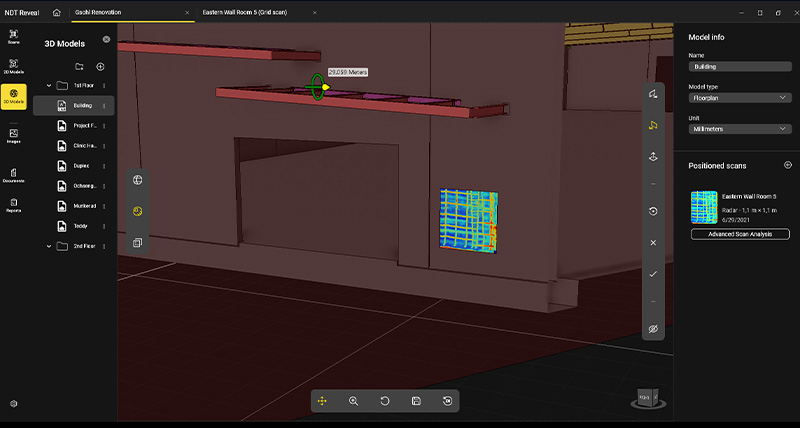Toggle visibility with the crossed eye icon
Screen dimensions: 800x428
(652, 328)
